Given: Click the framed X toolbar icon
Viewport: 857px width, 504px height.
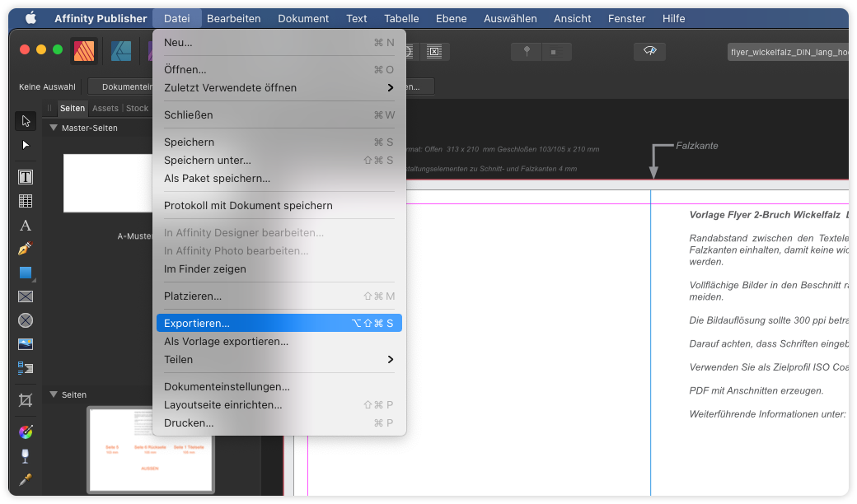Looking at the screenshot, I should [434, 51].
